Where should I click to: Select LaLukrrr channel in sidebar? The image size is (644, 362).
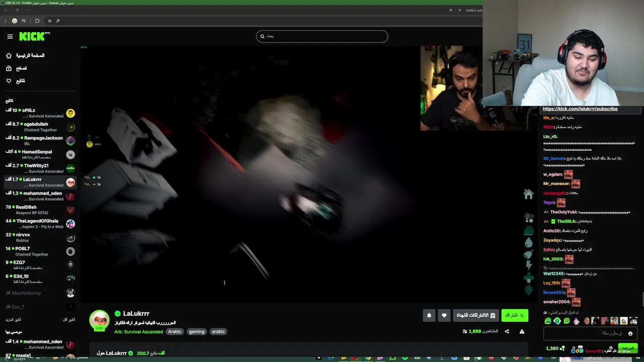click(x=40, y=182)
